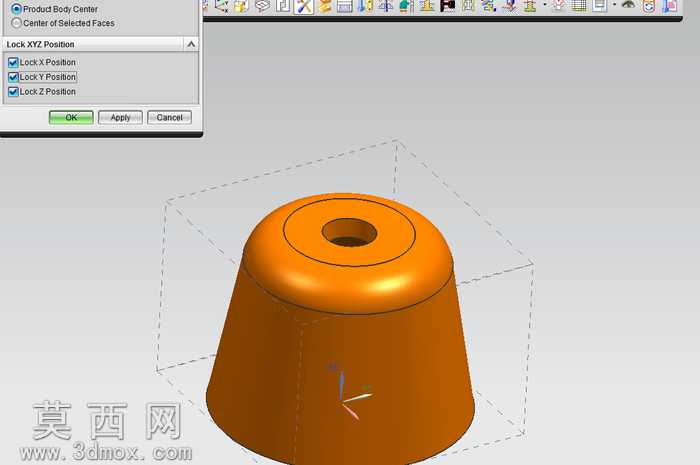Click the Mold CSYS axes toolbar icon

click(x=221, y=6)
